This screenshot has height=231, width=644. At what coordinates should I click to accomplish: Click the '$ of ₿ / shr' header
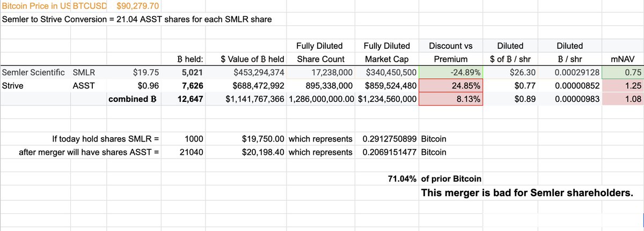[510, 59]
